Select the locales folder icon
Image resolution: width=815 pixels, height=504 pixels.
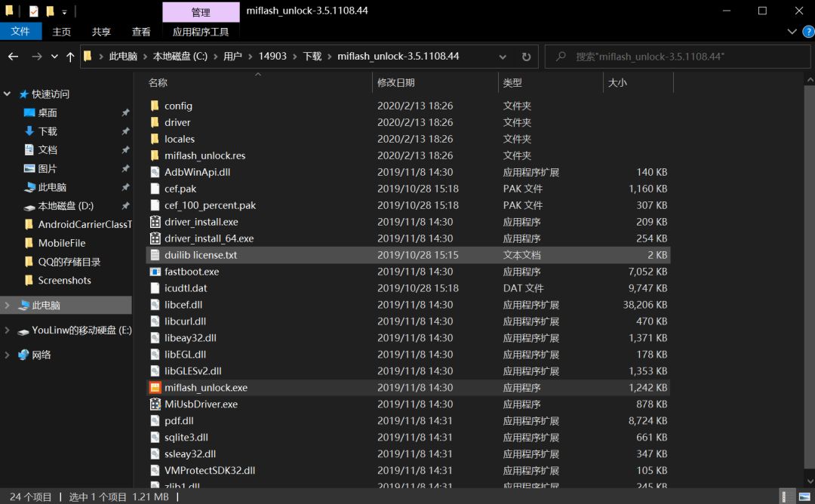point(155,140)
